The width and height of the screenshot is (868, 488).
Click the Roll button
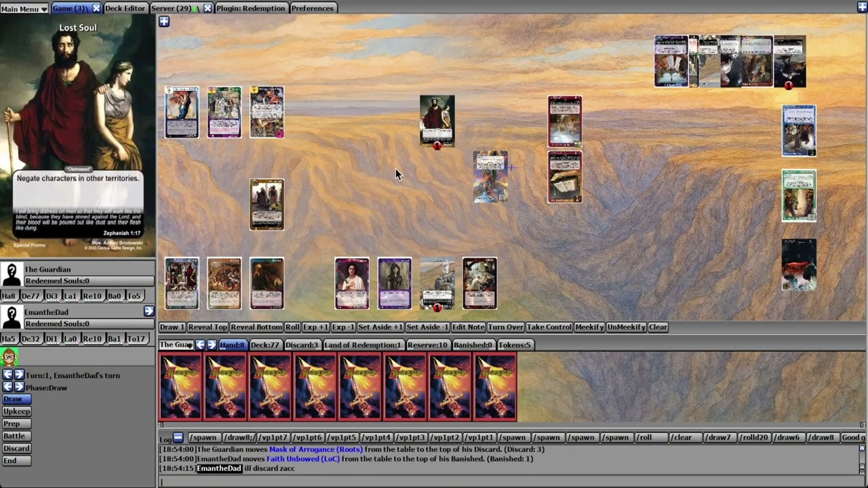(292, 327)
